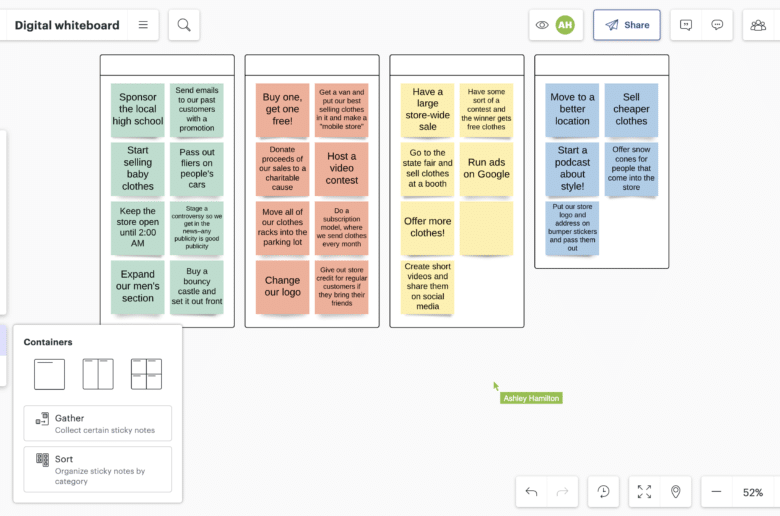The width and height of the screenshot is (780, 516).
Task: Click the undo arrow
Action: tap(531, 492)
